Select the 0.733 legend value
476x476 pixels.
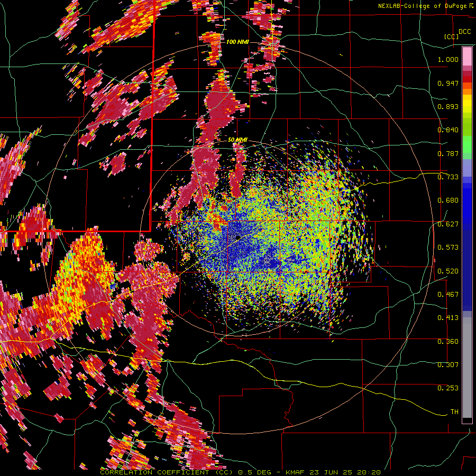point(448,177)
